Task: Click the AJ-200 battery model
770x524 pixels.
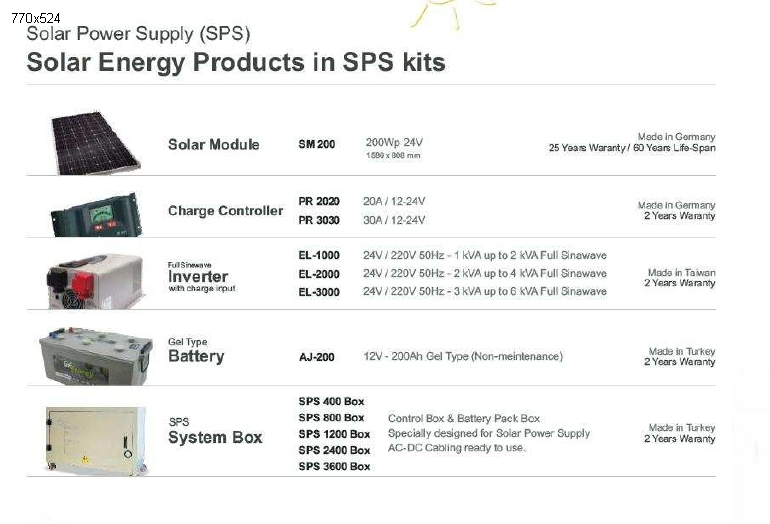Action: tap(317, 357)
